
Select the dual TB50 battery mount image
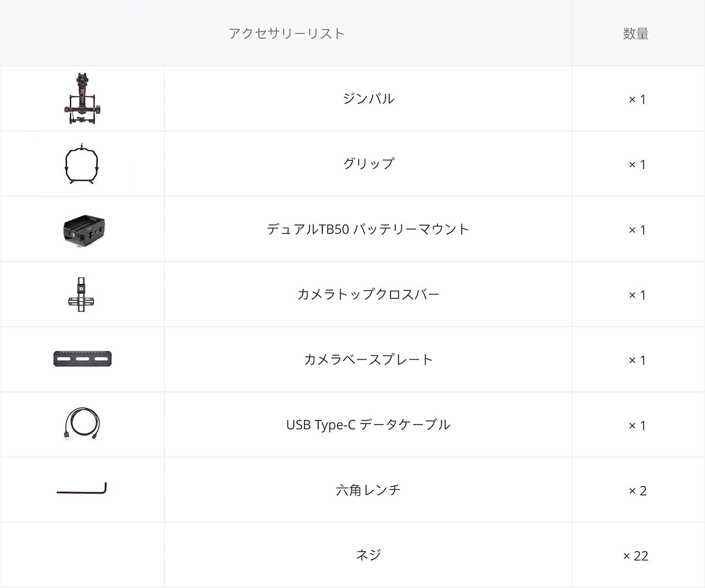83,230
